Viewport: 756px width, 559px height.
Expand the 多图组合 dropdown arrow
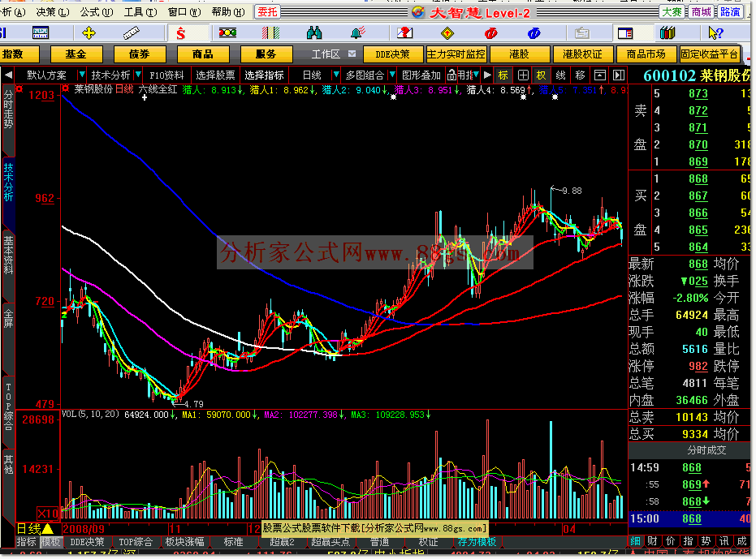pyautogui.click(x=392, y=75)
